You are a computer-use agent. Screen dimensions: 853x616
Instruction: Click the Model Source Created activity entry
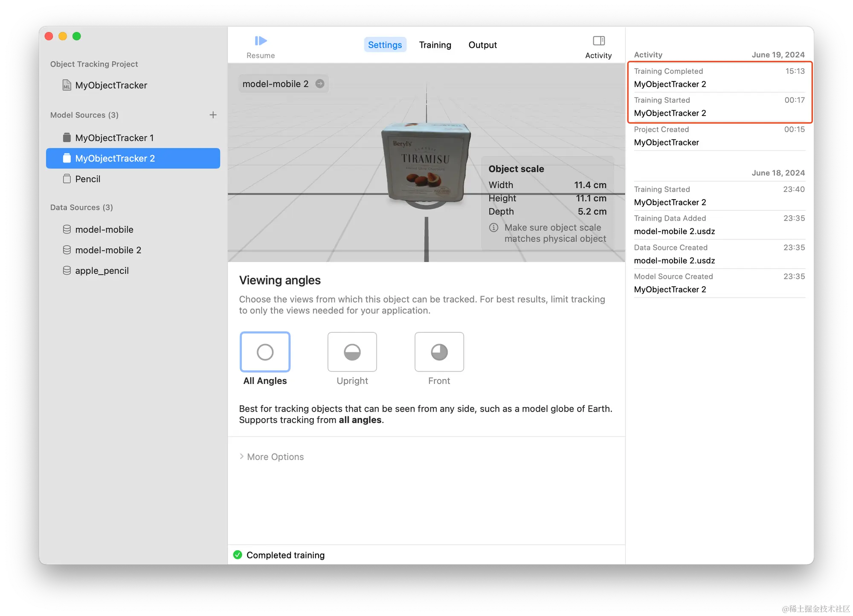pyautogui.click(x=720, y=283)
